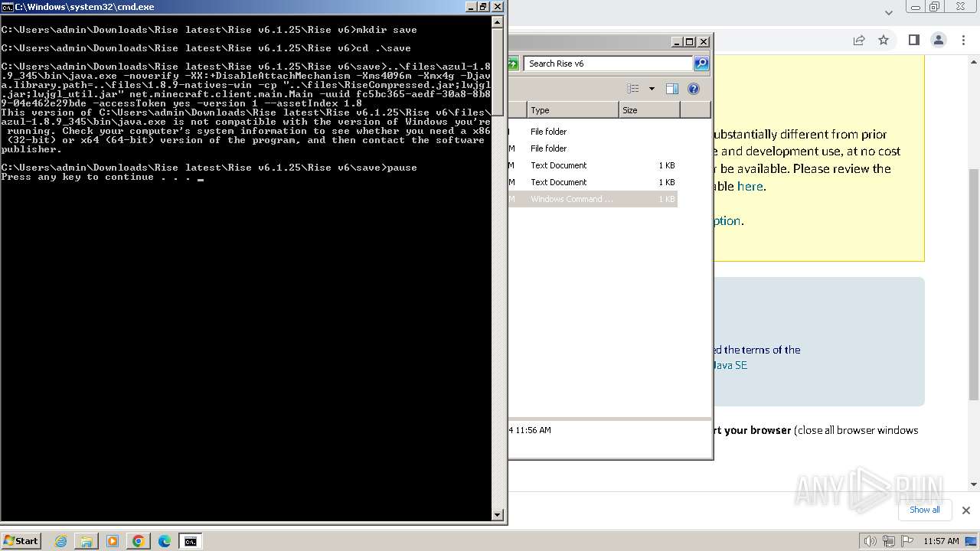The height and width of the screenshot is (551, 980).
Task: Open the Chrome side panel icon
Action: point(913,40)
